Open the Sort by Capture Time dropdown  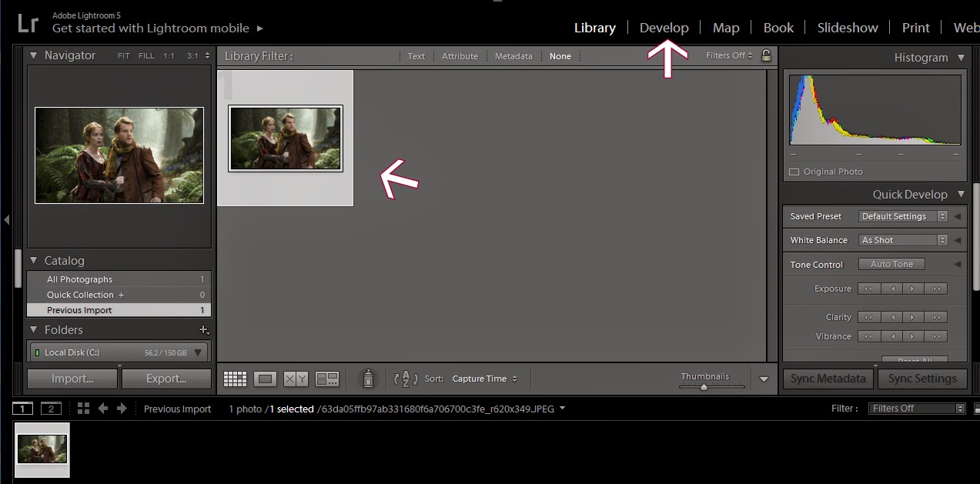tap(484, 379)
